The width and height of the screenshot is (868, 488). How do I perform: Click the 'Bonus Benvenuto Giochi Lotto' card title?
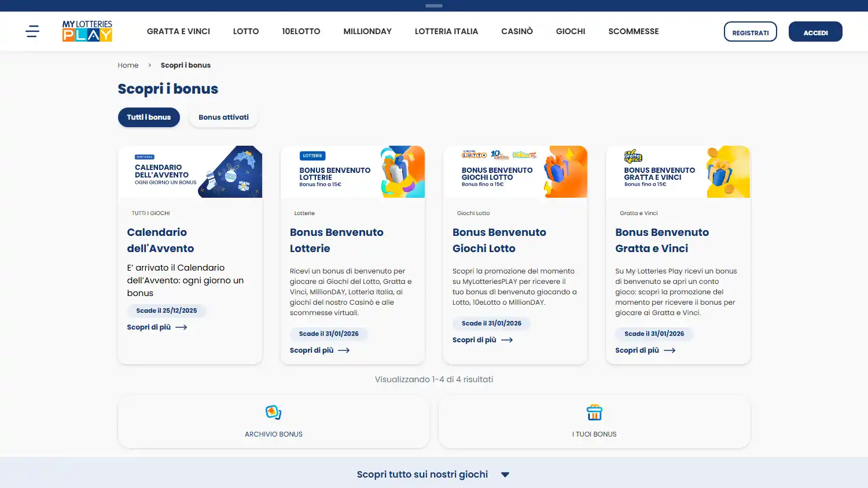499,241
